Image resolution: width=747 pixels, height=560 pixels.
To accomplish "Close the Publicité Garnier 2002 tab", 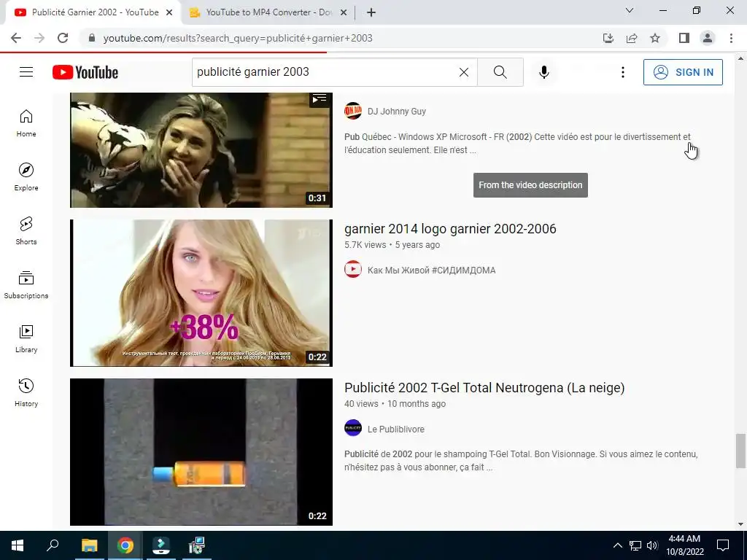I will click(169, 13).
